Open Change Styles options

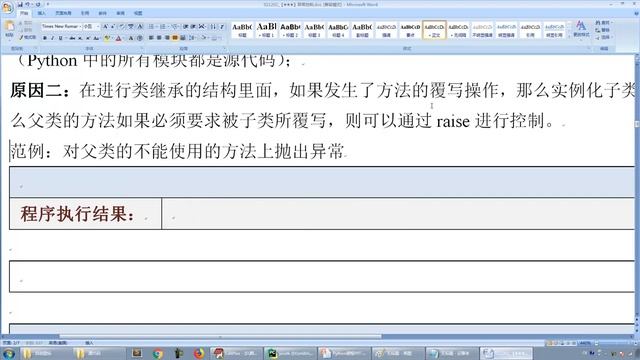[581, 29]
